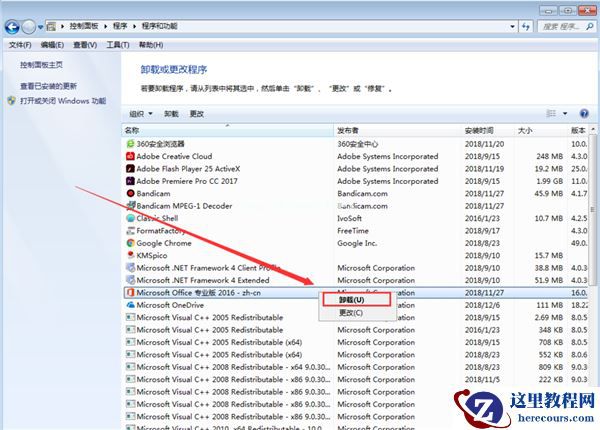The width and height of the screenshot is (600, 430).
Task: Expand the 组织 dropdown in toolbar
Action: [x=141, y=114]
